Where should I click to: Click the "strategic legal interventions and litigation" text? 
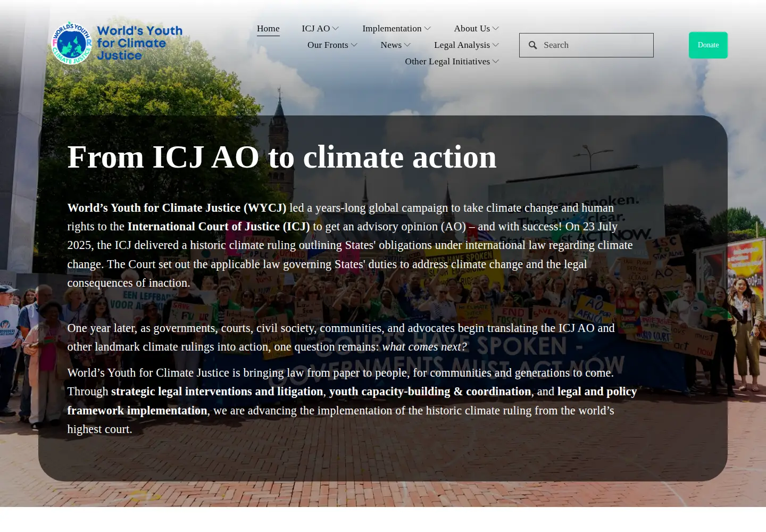tap(217, 392)
